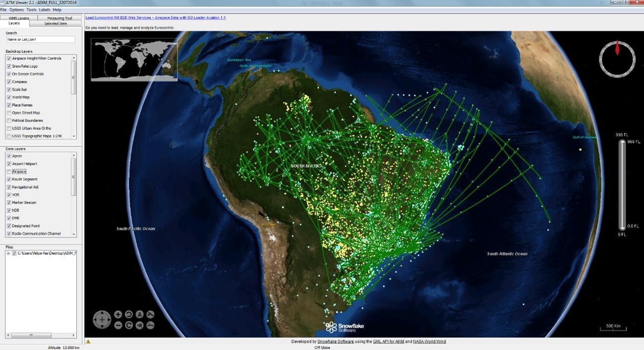This screenshot has height=350, width=644.
Task: Hide Designated Point data layer
Action: click(x=9, y=226)
